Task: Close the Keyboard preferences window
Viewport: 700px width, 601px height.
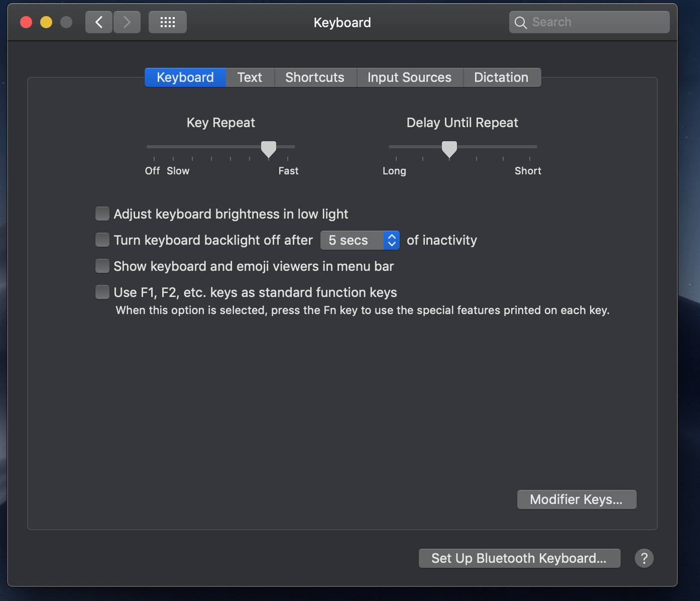Action: pos(26,22)
